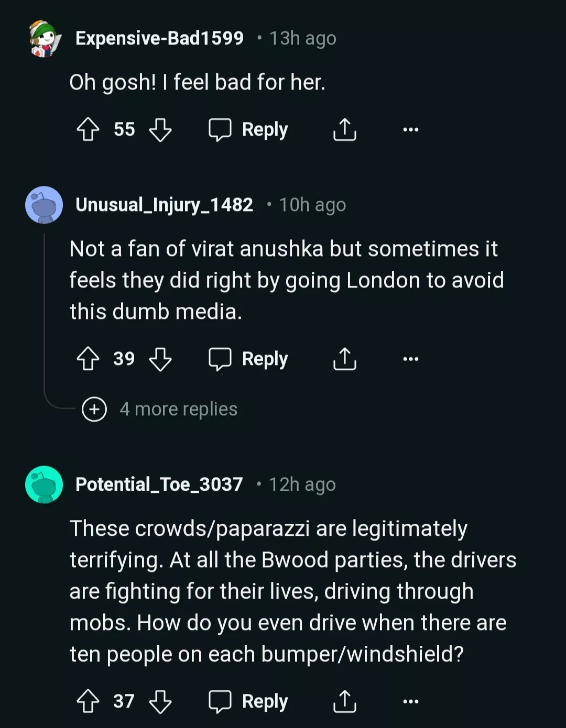Open Expensive-Bad1599's profile from username
This screenshot has height=728, width=566.
[x=159, y=38]
